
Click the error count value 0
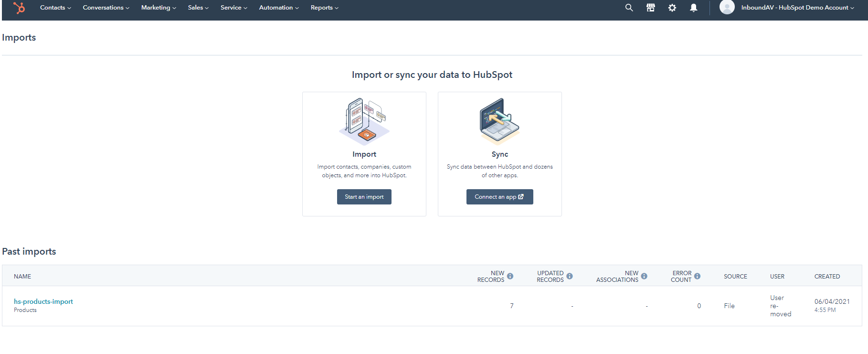click(x=699, y=306)
